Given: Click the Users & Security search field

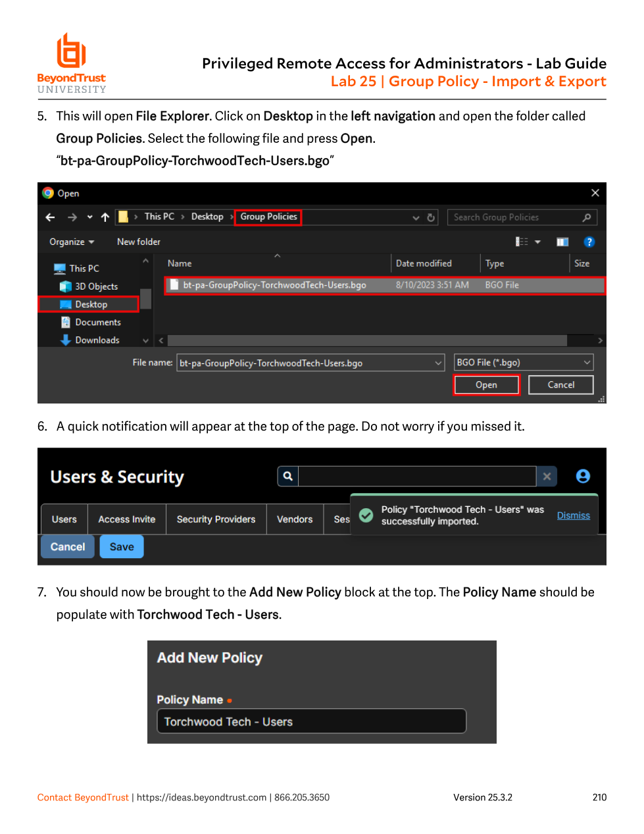Looking at the screenshot, I should point(418,476).
